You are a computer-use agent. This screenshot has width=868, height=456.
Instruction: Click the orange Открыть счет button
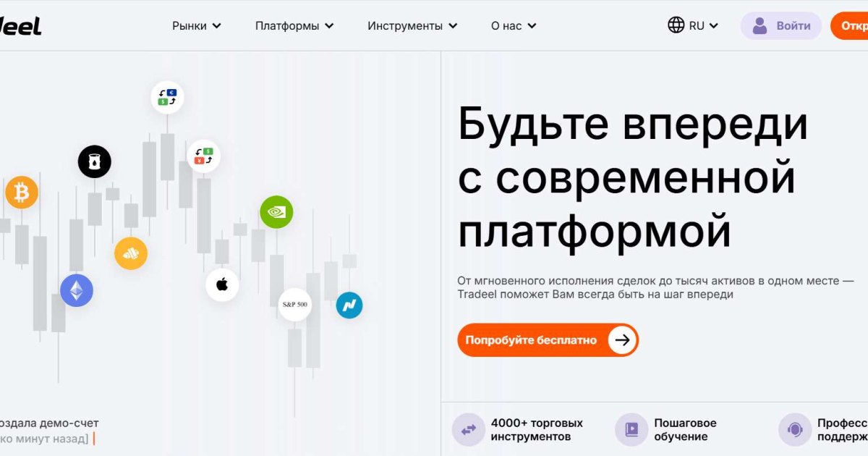pos(849,25)
